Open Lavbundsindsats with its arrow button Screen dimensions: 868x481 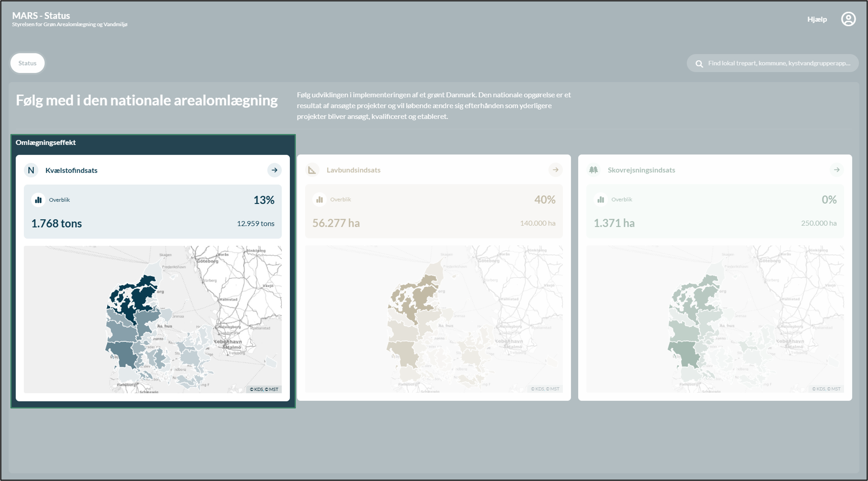point(555,170)
